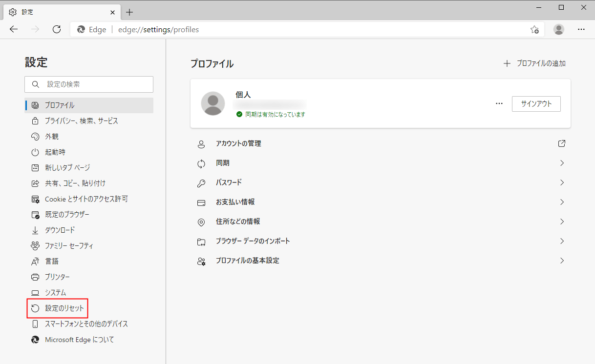The width and height of the screenshot is (595, 364).
Task: Click the パスワード key icon
Action: coord(201,183)
